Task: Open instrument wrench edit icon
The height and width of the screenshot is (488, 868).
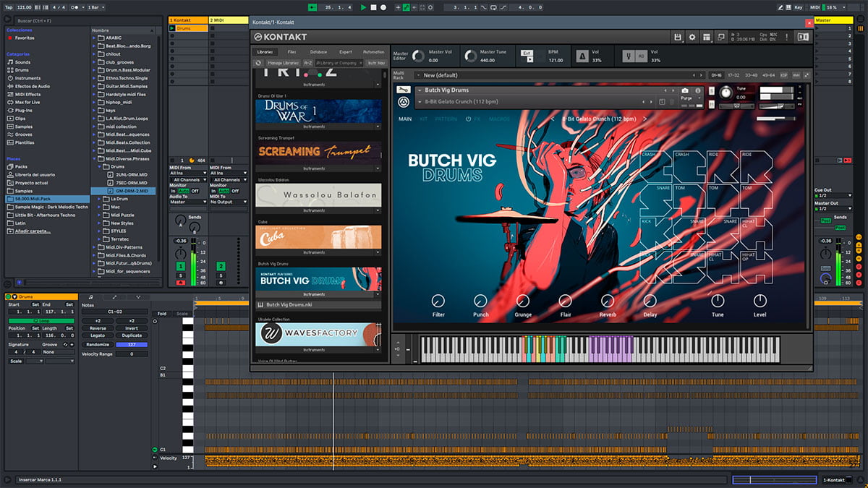Action: click(405, 90)
